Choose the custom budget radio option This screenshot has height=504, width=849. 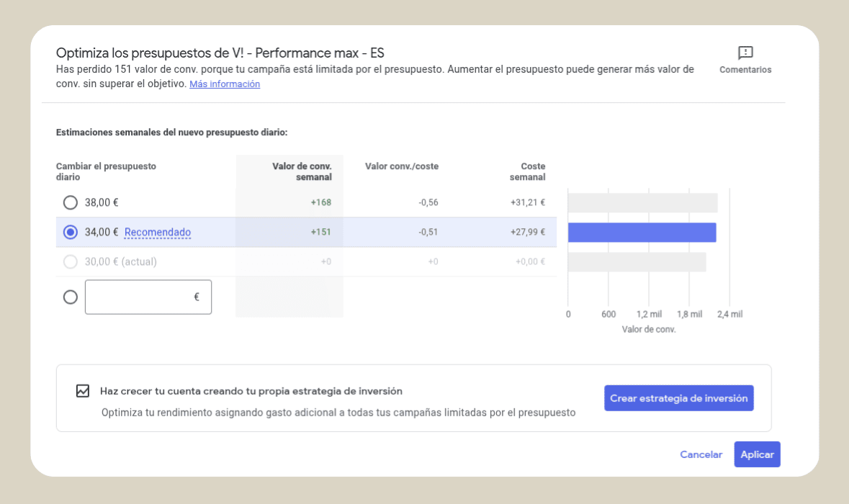point(70,296)
